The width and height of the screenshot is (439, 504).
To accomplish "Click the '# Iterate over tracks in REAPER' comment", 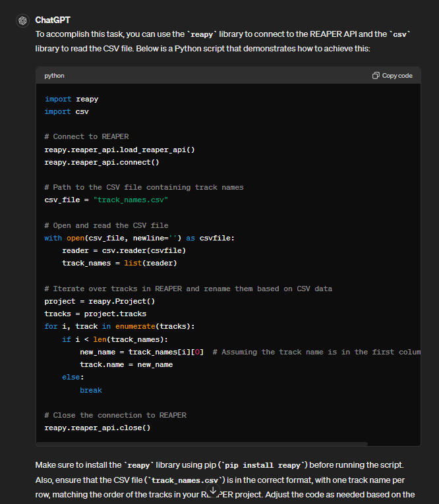I will [188, 289].
